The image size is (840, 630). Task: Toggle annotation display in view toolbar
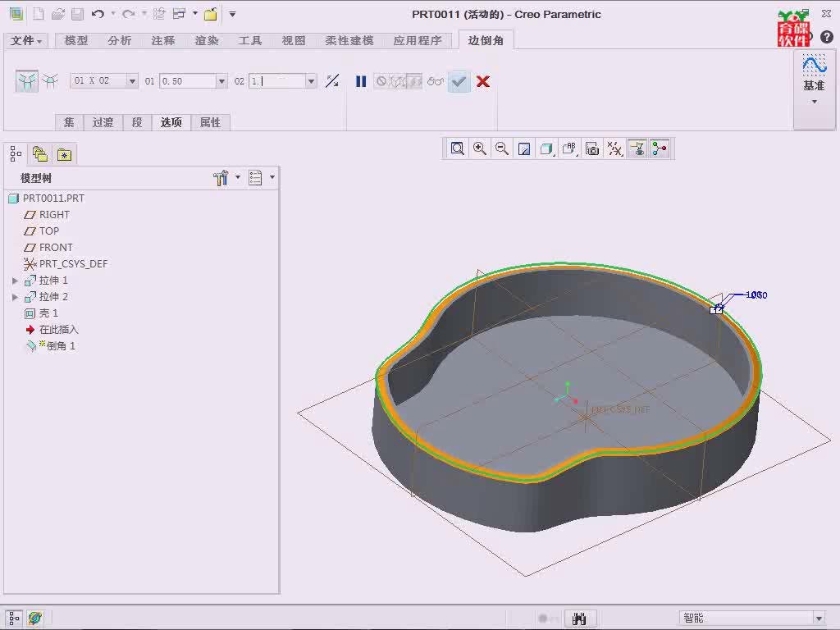[x=637, y=148]
